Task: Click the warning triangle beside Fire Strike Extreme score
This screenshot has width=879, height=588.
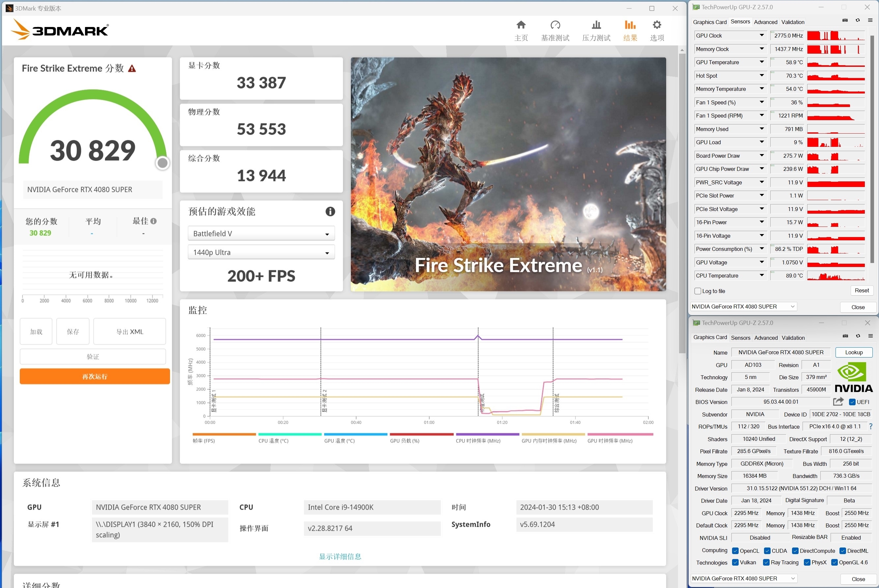Action: (x=132, y=68)
